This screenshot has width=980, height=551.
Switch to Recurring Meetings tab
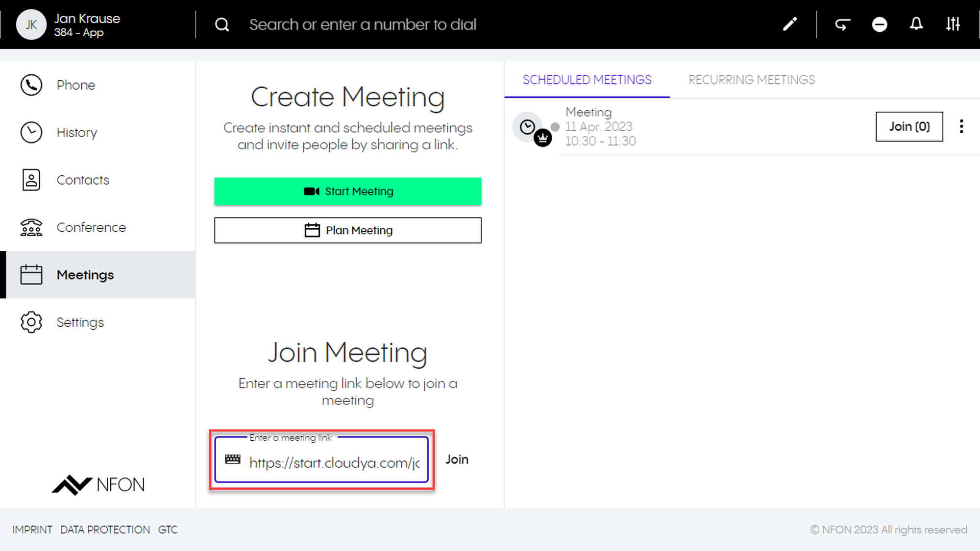click(751, 80)
